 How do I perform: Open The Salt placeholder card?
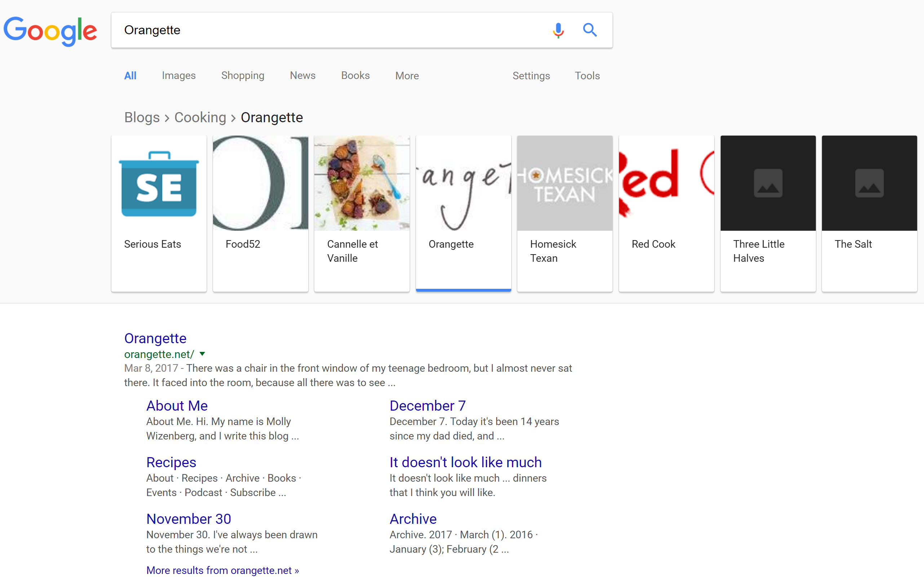click(x=869, y=184)
